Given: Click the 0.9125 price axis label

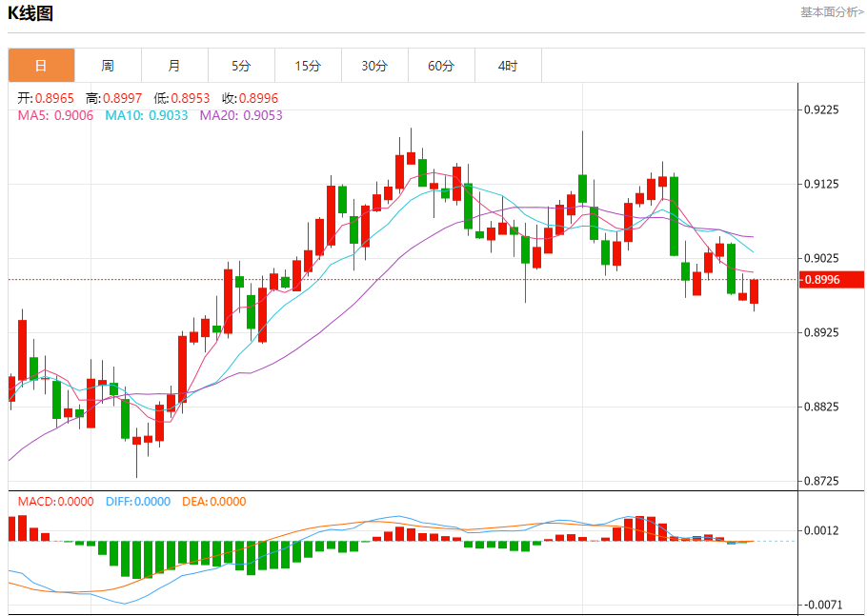Looking at the screenshot, I should click(x=821, y=184).
